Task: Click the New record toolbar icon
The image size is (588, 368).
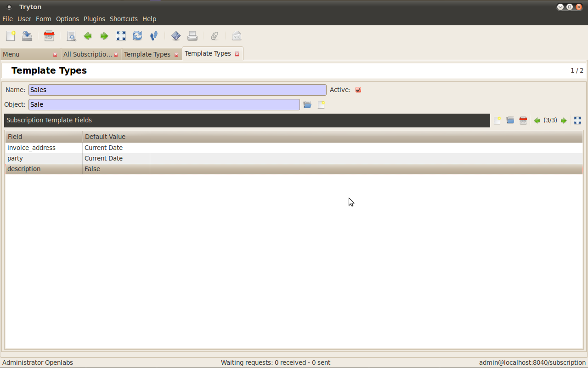Action: [11, 36]
